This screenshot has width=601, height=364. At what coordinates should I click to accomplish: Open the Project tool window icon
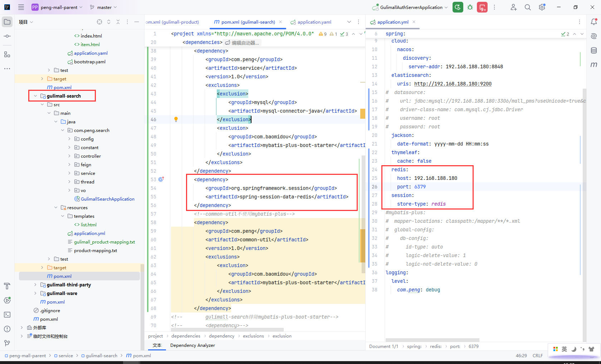pos(7,22)
